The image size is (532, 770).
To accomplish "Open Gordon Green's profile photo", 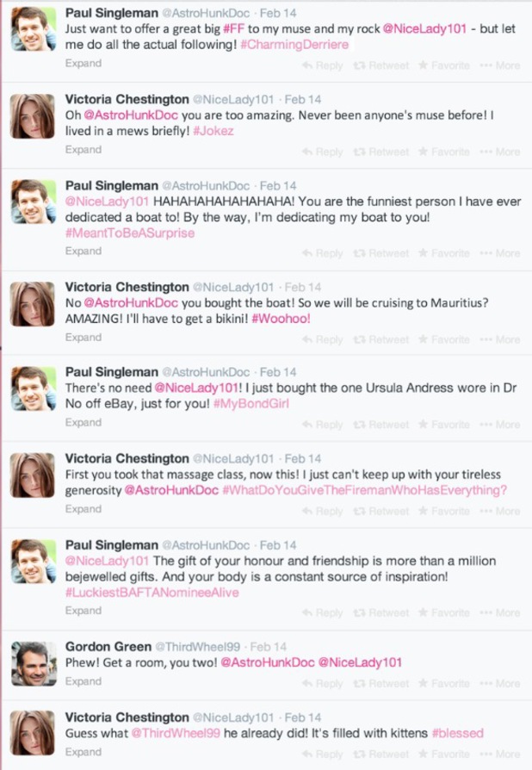I will pyautogui.click(x=34, y=663).
